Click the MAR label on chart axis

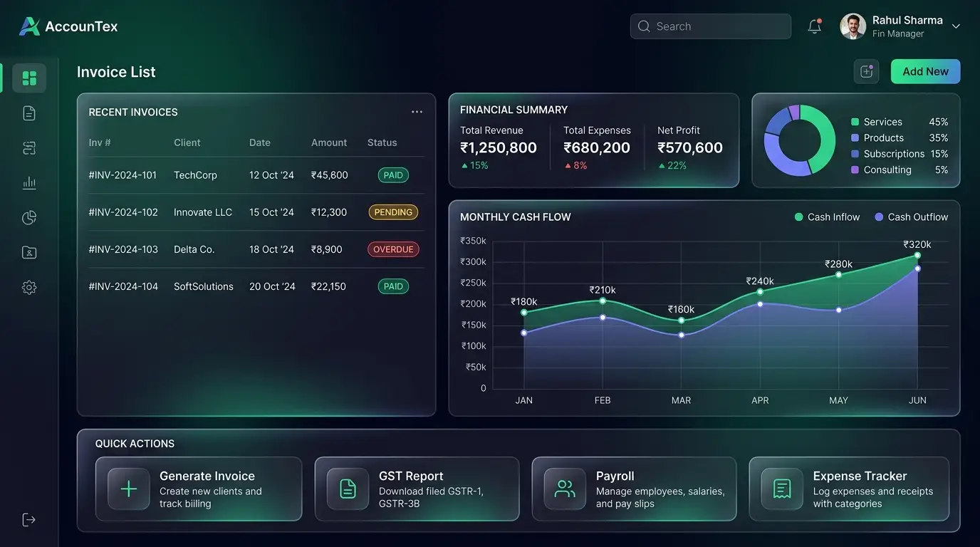pos(681,400)
